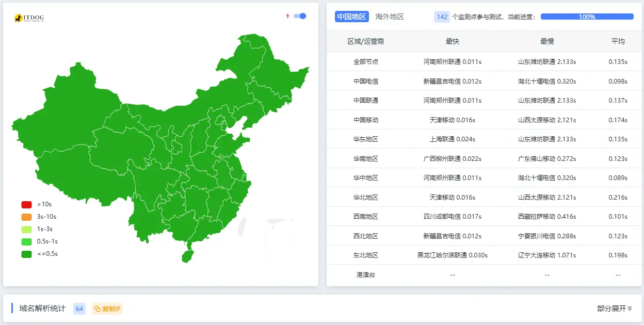This screenshot has height=325, width=644.
Task: Click the ITDOG logo
Action: tap(27, 17)
